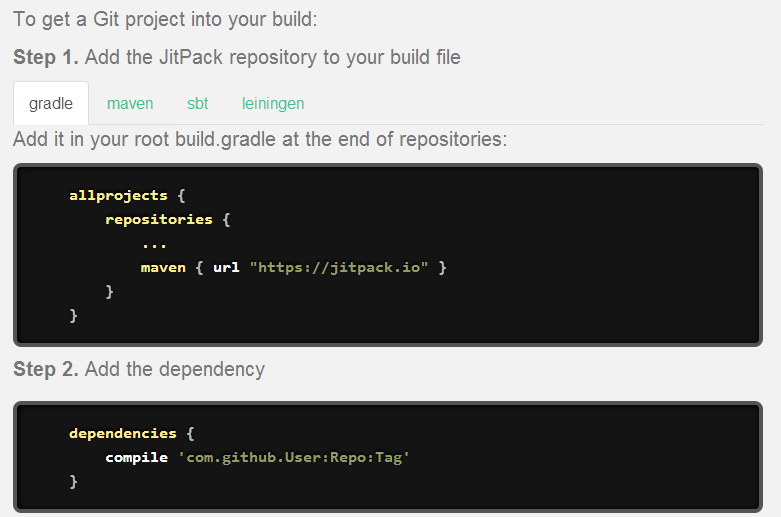Click the ellipsis line in repositories block
The width and height of the screenshot is (781, 517).
[154, 243]
